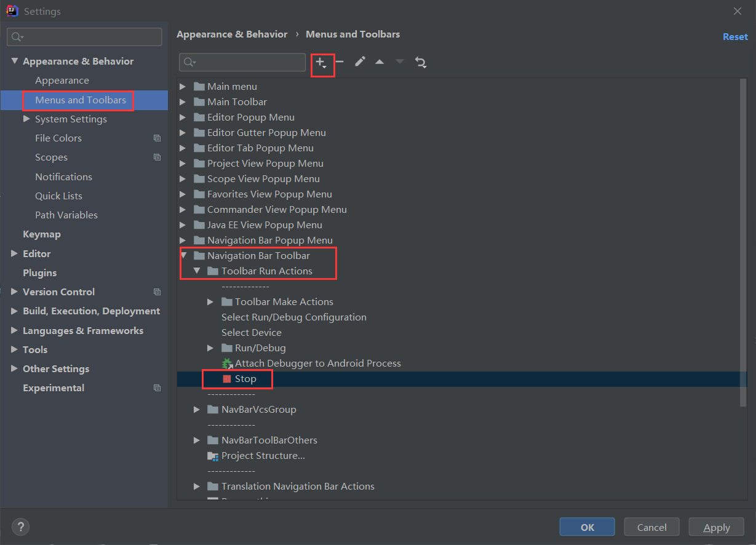Expand the Languages & Frameworks section

coord(15,330)
